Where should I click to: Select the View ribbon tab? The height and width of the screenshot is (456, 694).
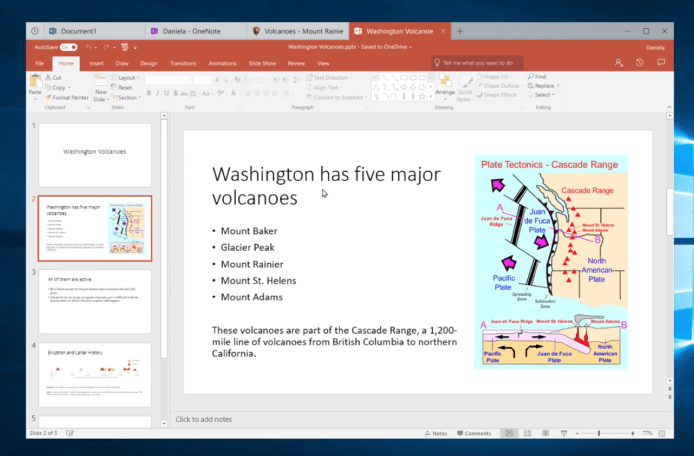coord(323,63)
